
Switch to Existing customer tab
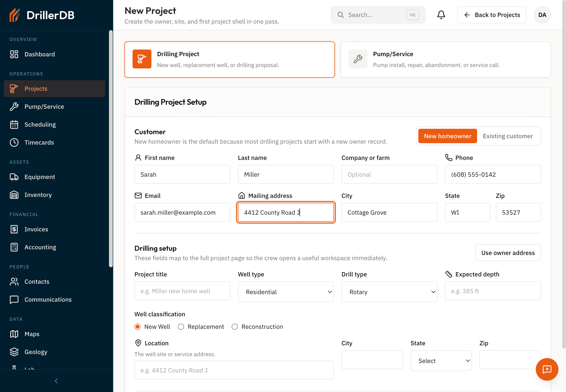(x=508, y=136)
